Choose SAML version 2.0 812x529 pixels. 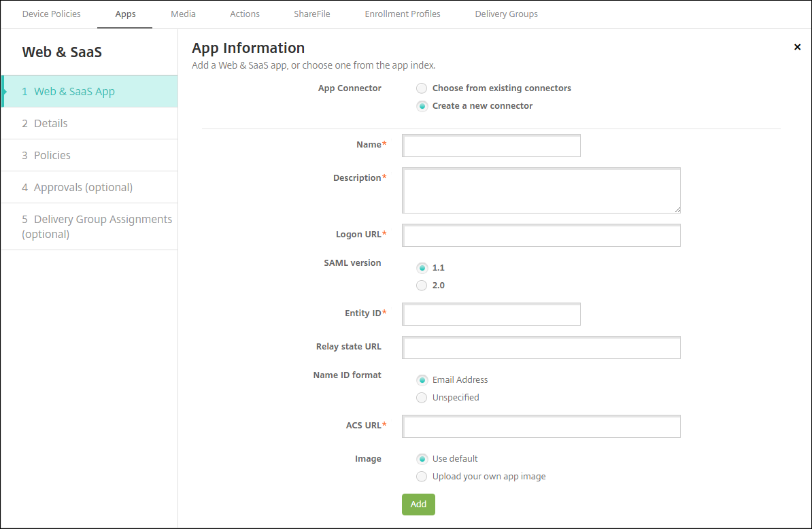click(422, 286)
